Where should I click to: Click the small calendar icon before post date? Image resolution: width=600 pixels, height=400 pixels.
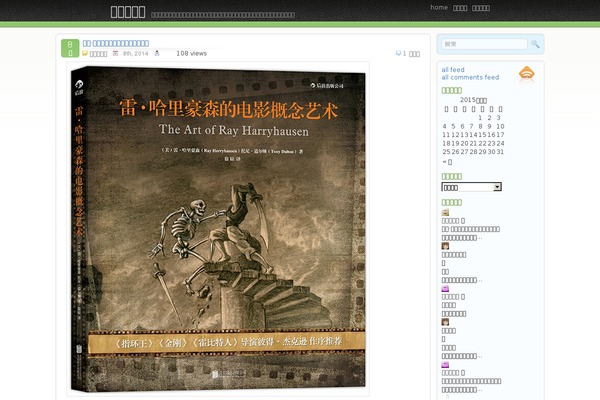(115, 53)
